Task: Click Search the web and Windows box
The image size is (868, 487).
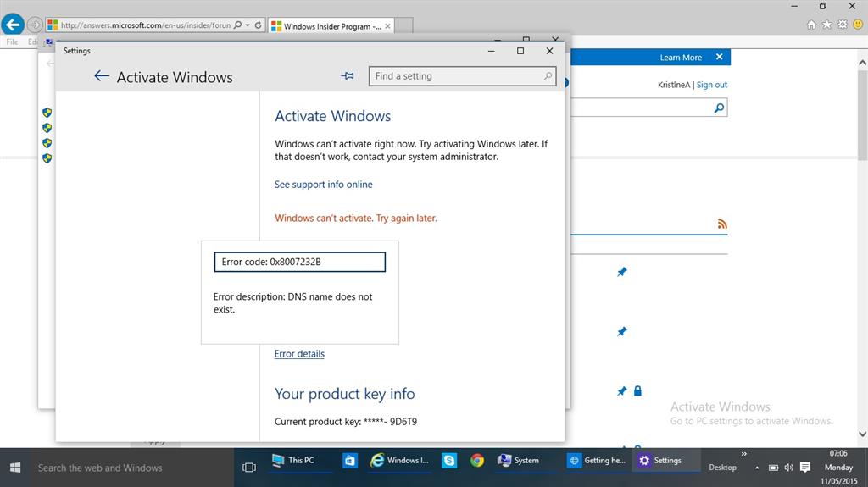Action: (x=131, y=468)
